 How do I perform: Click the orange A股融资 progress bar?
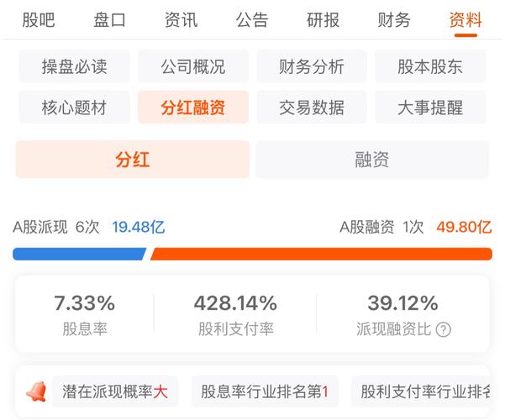321,254
